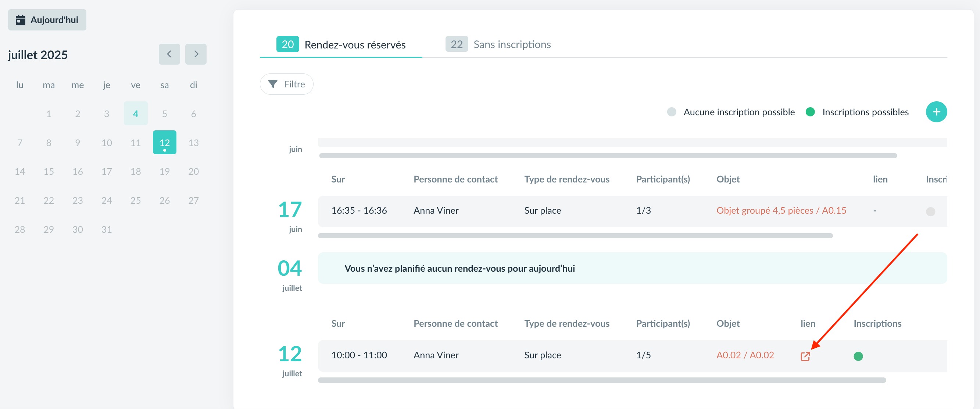Viewport: 980px width, 409px height.
Task: Open the external link icon for A0.02
Action: pos(805,356)
